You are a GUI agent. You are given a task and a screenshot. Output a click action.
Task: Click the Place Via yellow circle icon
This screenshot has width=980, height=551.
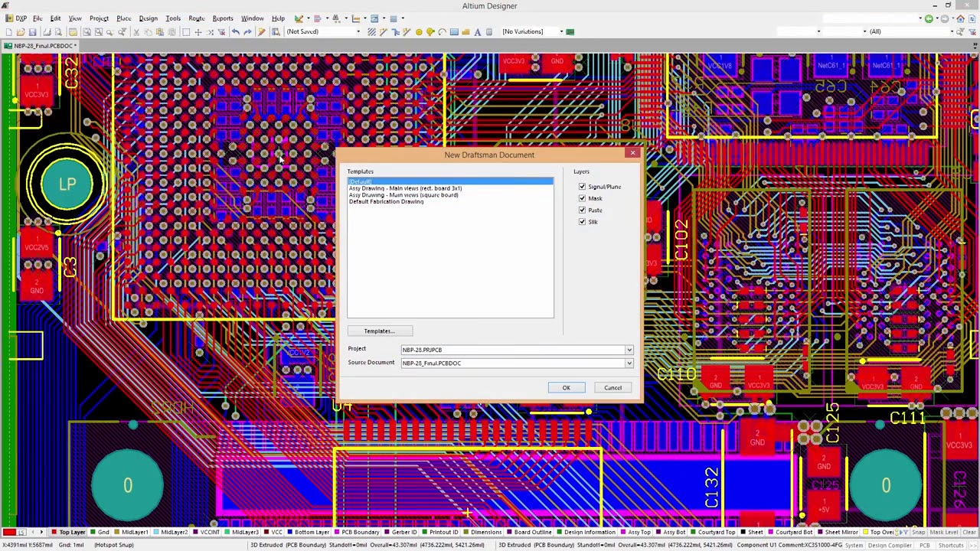[419, 31]
